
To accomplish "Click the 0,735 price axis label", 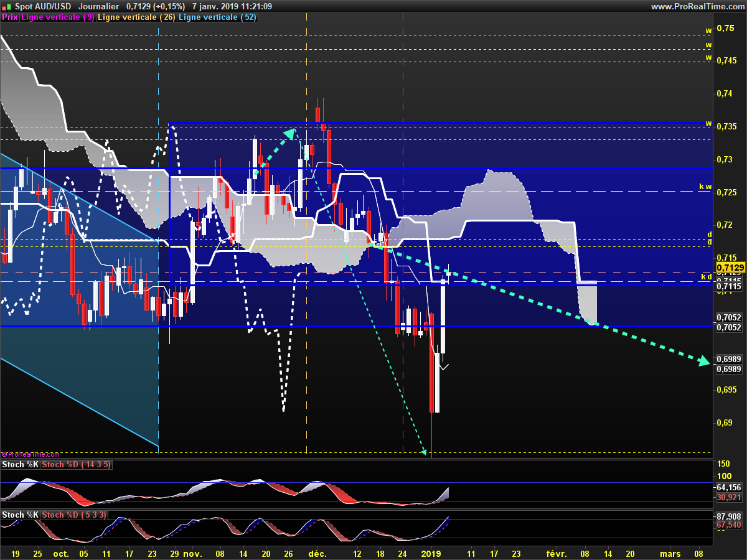I will pos(726,127).
